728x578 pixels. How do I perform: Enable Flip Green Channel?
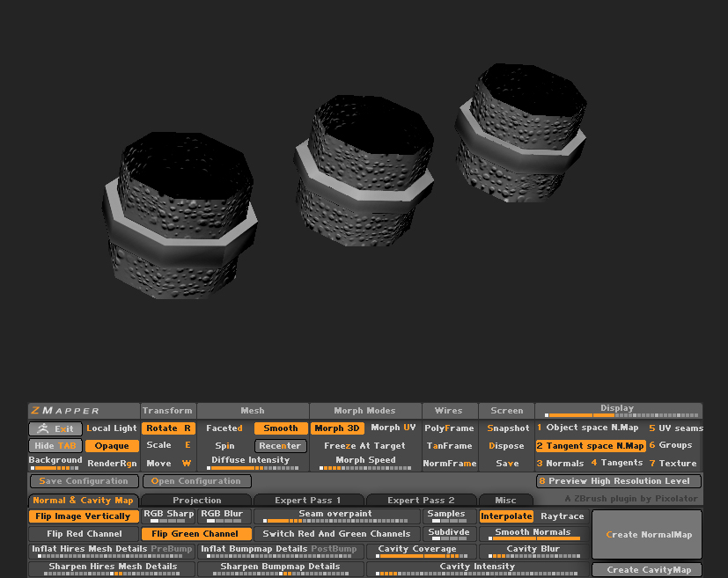click(195, 533)
